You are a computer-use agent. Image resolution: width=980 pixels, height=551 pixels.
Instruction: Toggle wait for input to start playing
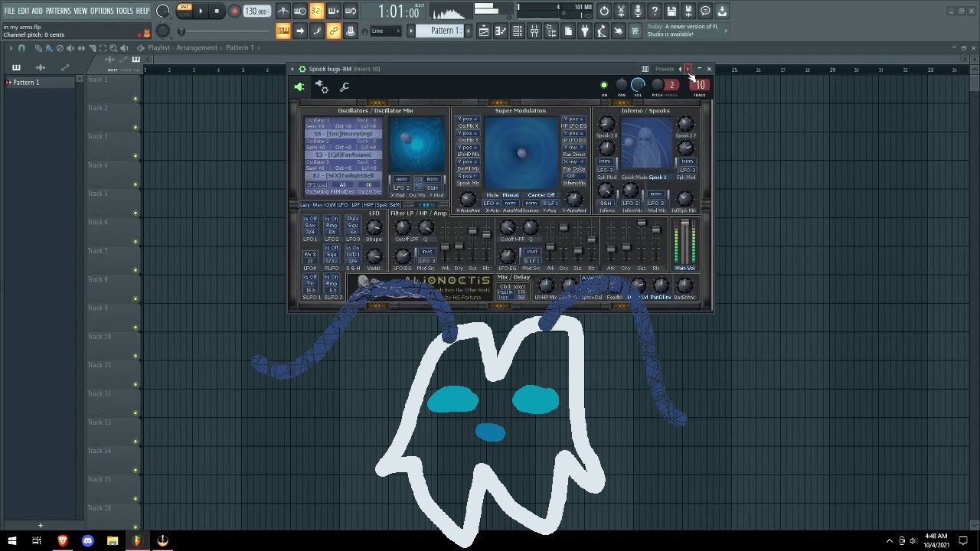coord(300,11)
